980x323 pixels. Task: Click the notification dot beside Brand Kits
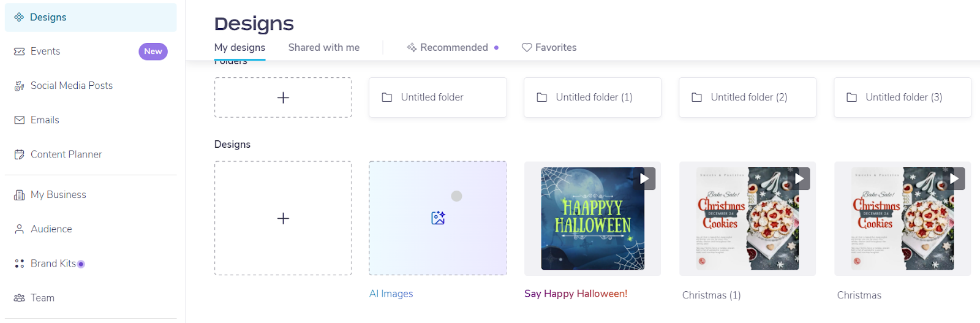(x=81, y=264)
